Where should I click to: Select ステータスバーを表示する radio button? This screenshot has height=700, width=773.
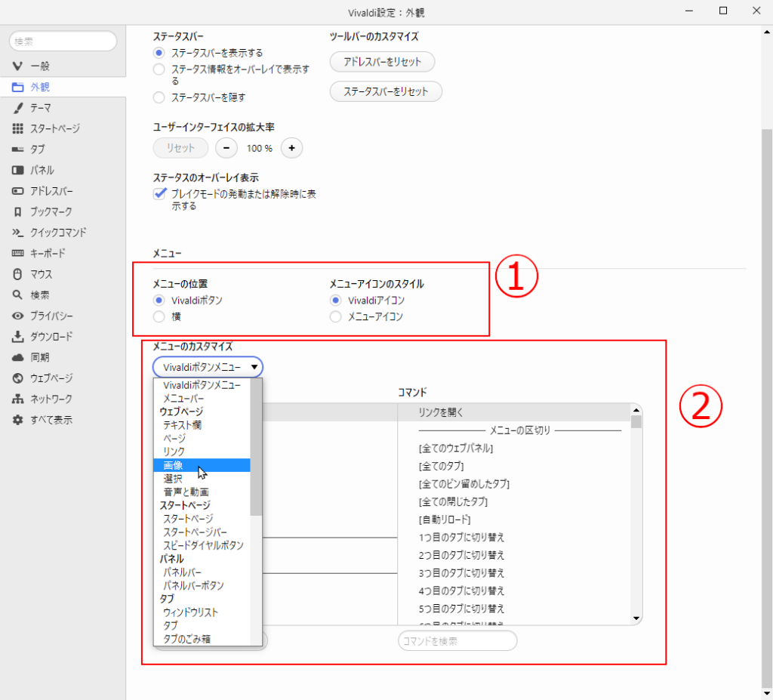159,53
